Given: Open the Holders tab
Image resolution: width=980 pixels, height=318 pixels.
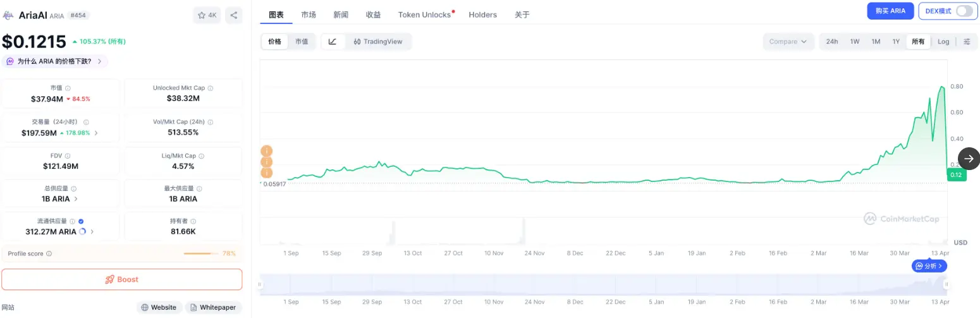Looking at the screenshot, I should click(483, 15).
